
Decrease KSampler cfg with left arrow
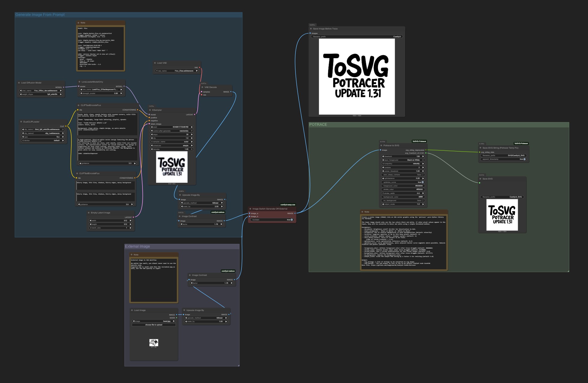coord(152,138)
